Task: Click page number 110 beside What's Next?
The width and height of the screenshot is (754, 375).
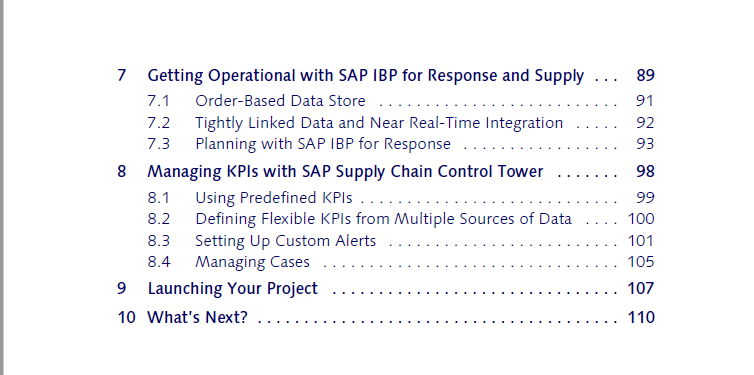Action: 641,317
